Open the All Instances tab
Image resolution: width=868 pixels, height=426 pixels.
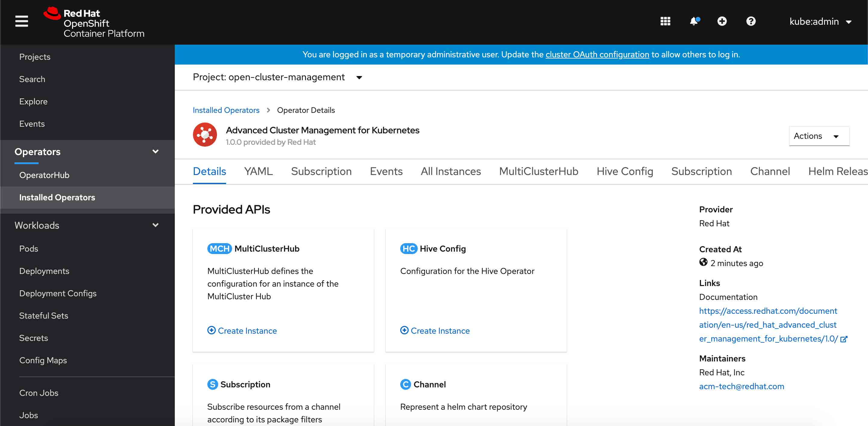pyautogui.click(x=451, y=171)
